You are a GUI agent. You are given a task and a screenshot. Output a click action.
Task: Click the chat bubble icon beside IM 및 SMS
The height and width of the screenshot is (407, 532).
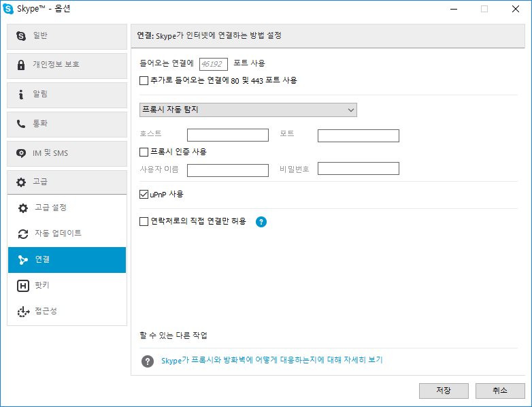point(21,153)
